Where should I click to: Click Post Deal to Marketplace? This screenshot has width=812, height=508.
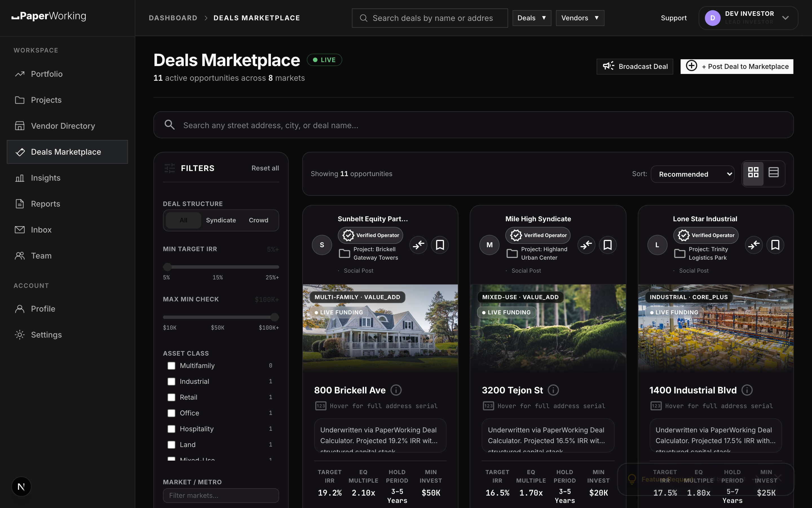737,67
